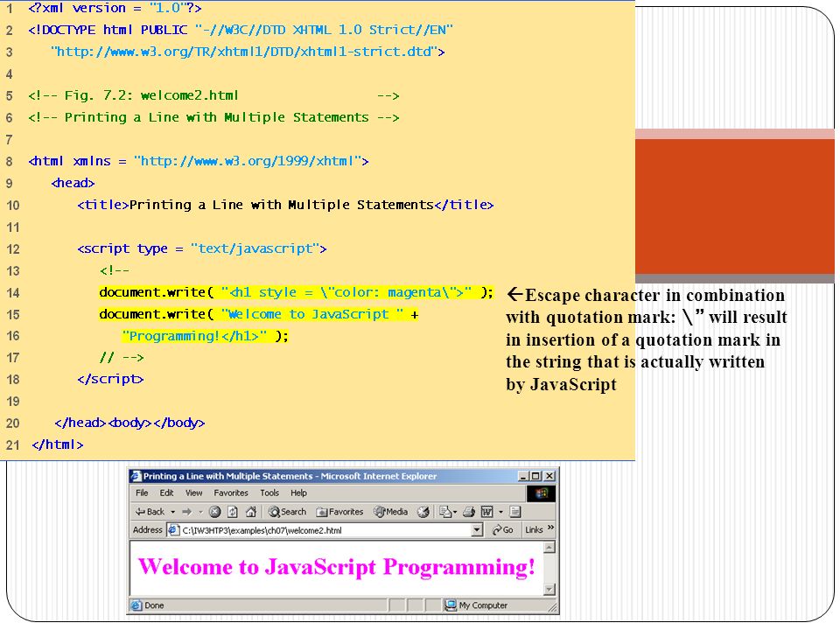This screenshot has height=630, width=840.
Task: Expand the address bar dropdown arrow
Action: (x=477, y=530)
